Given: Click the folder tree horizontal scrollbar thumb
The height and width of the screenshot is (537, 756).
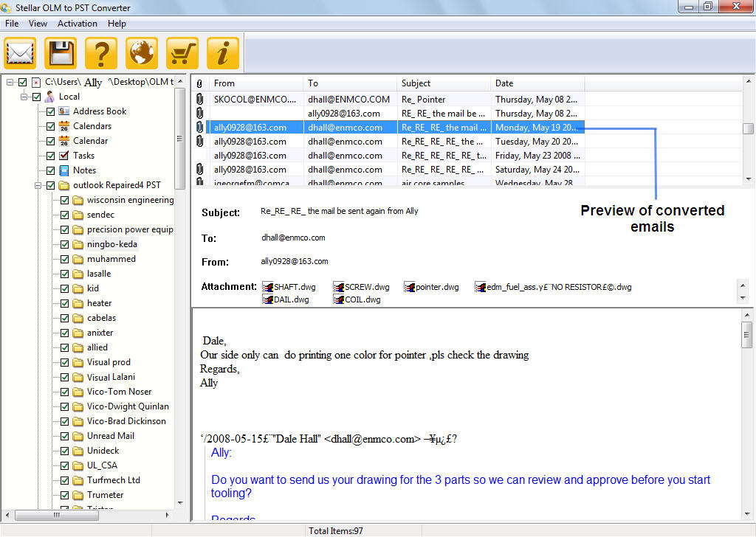Looking at the screenshot, I should 57,515.
